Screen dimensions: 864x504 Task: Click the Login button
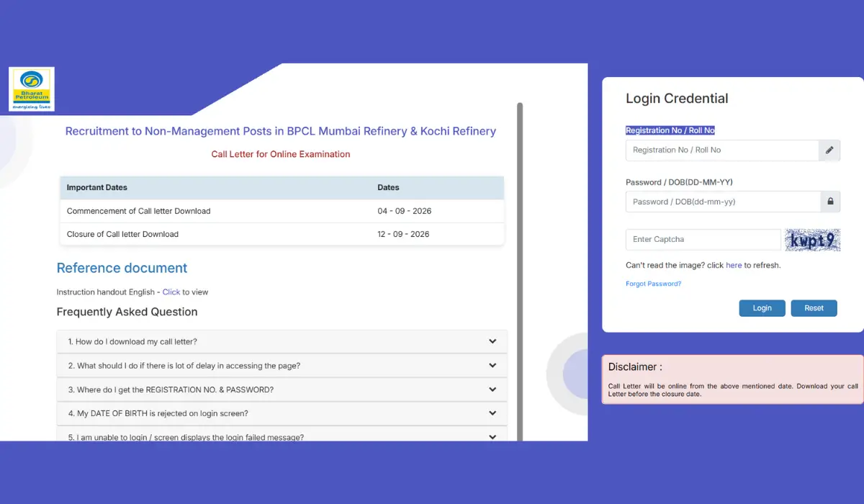(762, 308)
